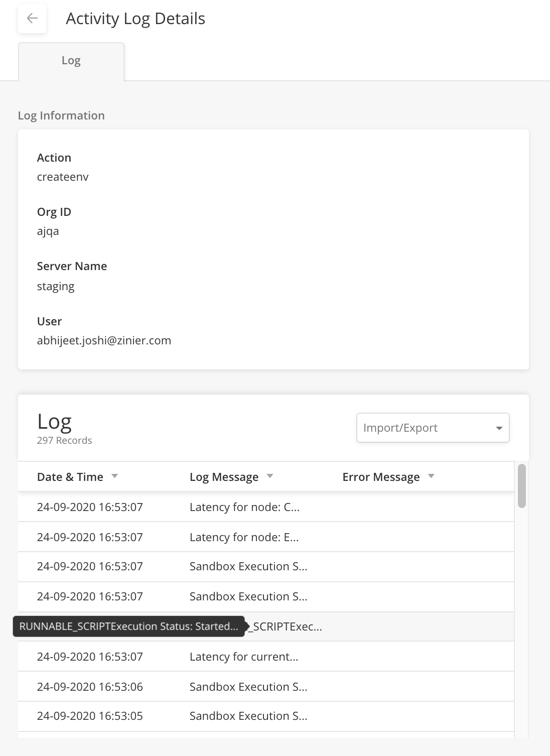550x756 pixels.
Task: Click the Log Message column header
Action: 224,477
